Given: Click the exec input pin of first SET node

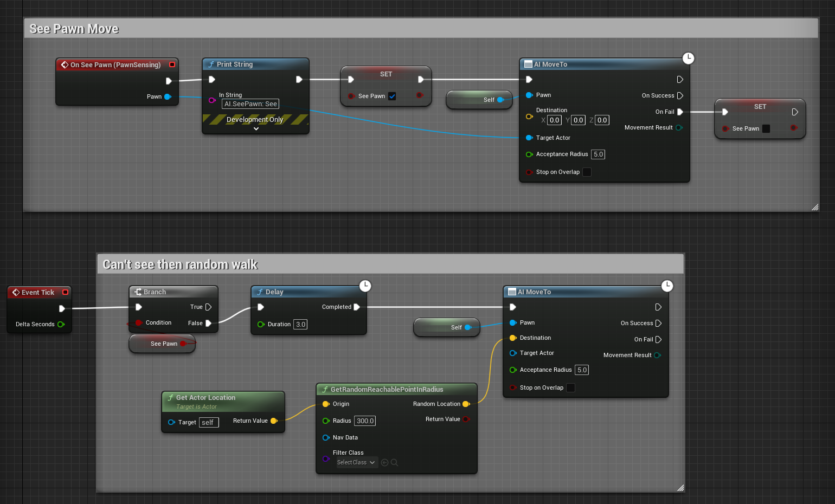Looking at the screenshot, I should coord(351,80).
